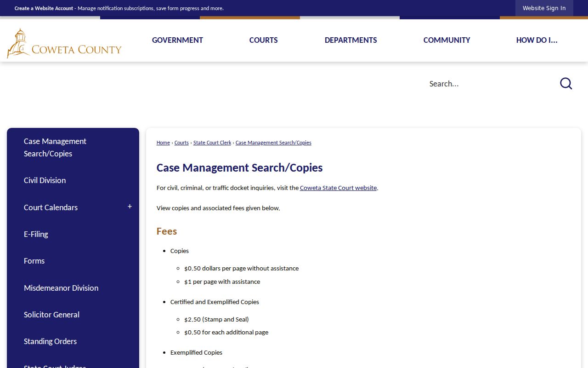This screenshot has width=588, height=368.
Task: Open the Departments menu
Action: (351, 40)
